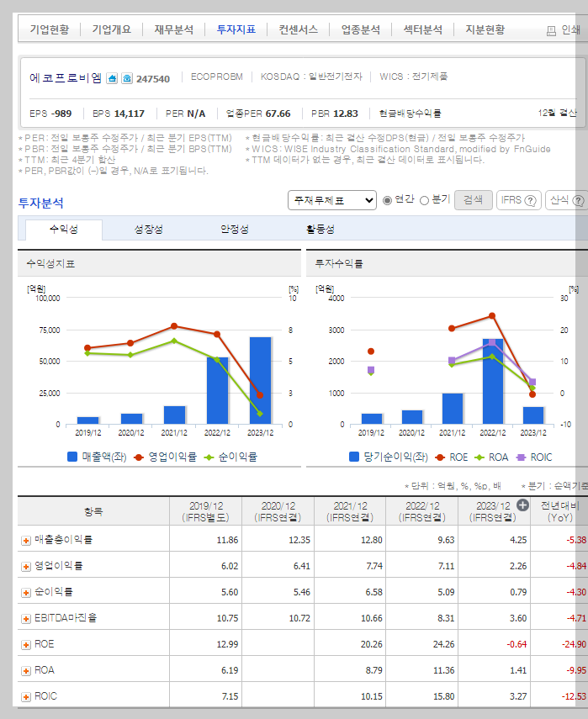Expand the ROA table row
Screen dimensions: 588x719
point(26,671)
